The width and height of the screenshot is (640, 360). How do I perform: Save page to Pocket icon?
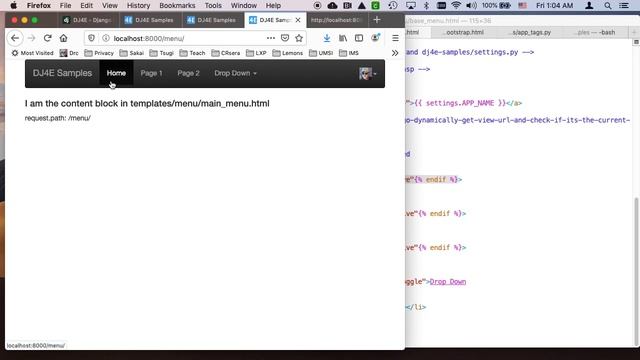(285, 38)
